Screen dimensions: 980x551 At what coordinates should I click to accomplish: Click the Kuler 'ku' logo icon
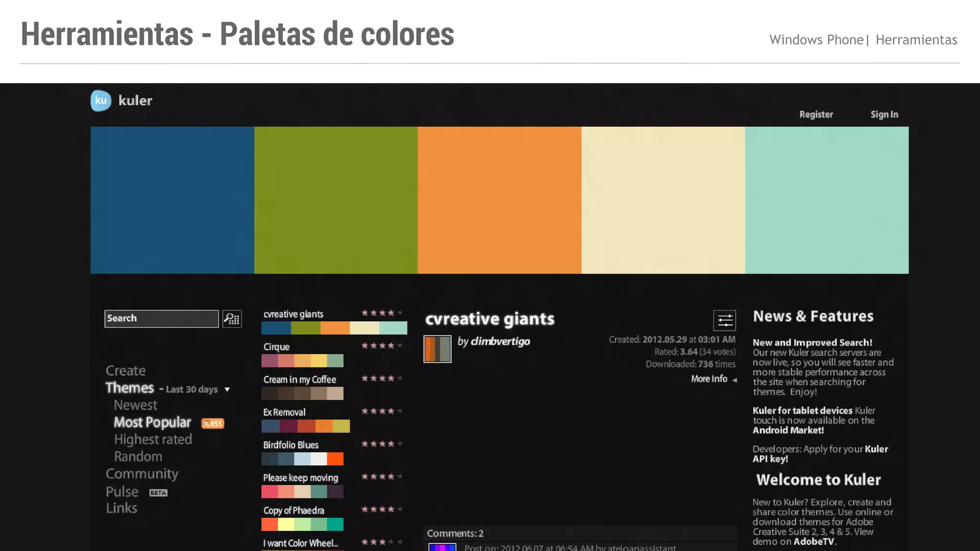pyautogui.click(x=101, y=100)
